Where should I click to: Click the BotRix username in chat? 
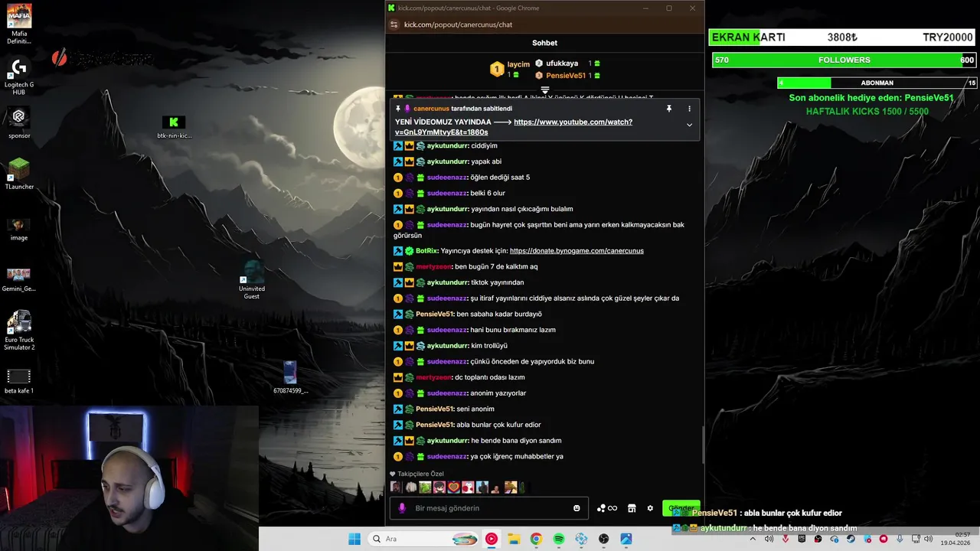click(427, 251)
